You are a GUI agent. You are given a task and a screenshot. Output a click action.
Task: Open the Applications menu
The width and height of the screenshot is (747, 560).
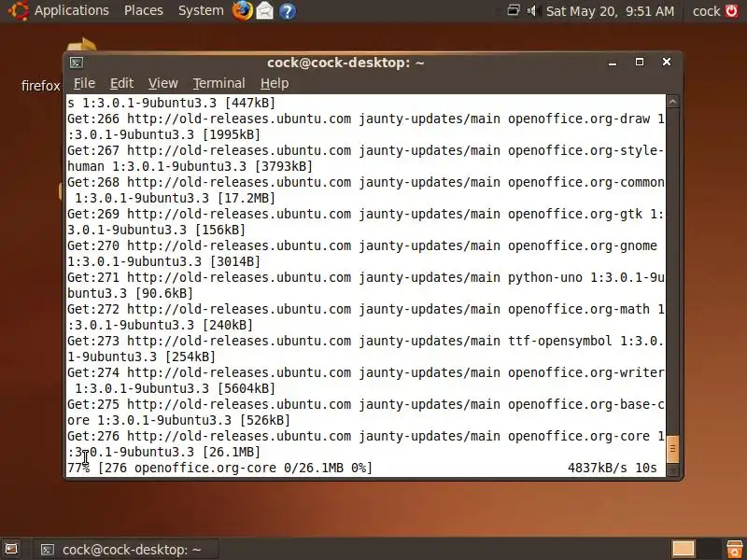(x=72, y=10)
